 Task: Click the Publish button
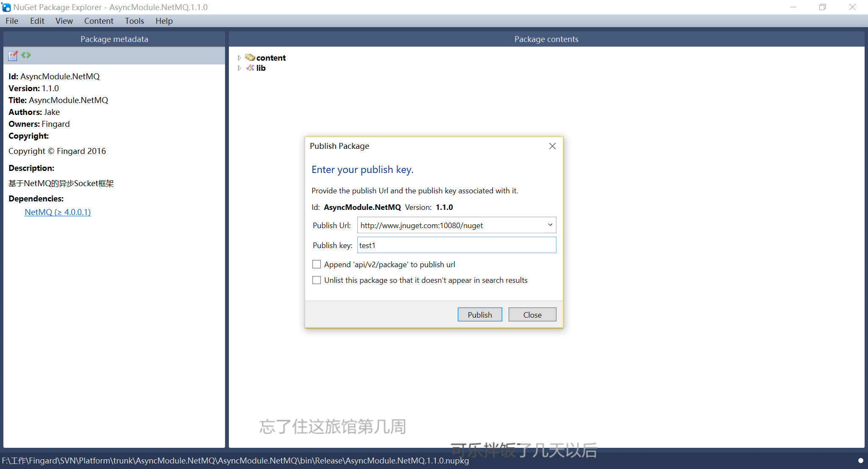pyautogui.click(x=480, y=315)
